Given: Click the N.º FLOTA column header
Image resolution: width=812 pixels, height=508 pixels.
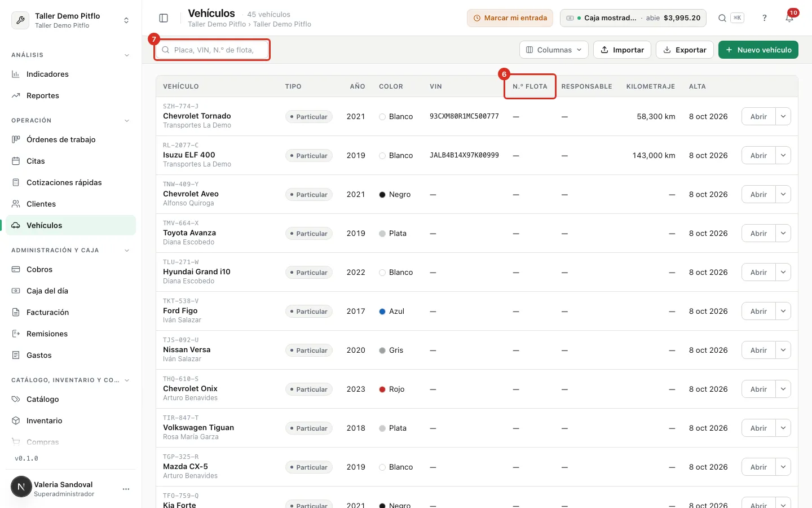Looking at the screenshot, I should click(x=530, y=86).
